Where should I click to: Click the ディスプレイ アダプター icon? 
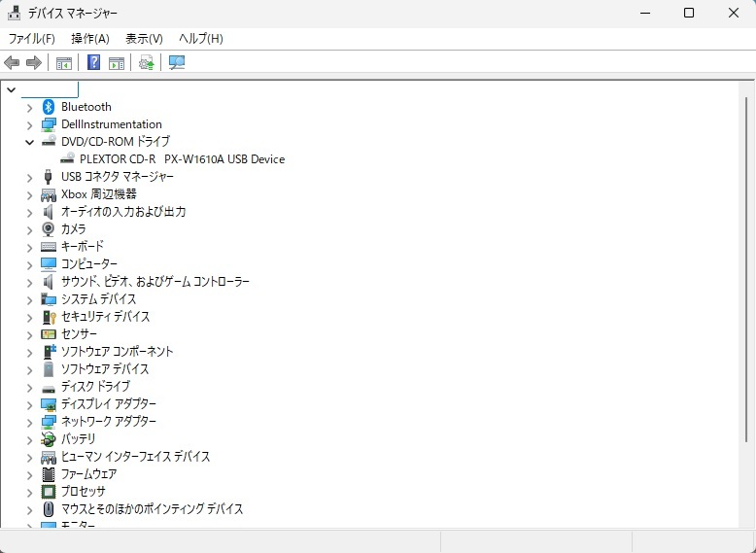click(x=49, y=404)
